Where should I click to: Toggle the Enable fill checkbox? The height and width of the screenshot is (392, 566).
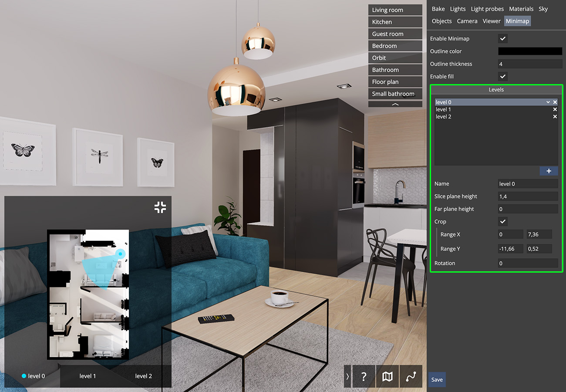click(x=503, y=77)
